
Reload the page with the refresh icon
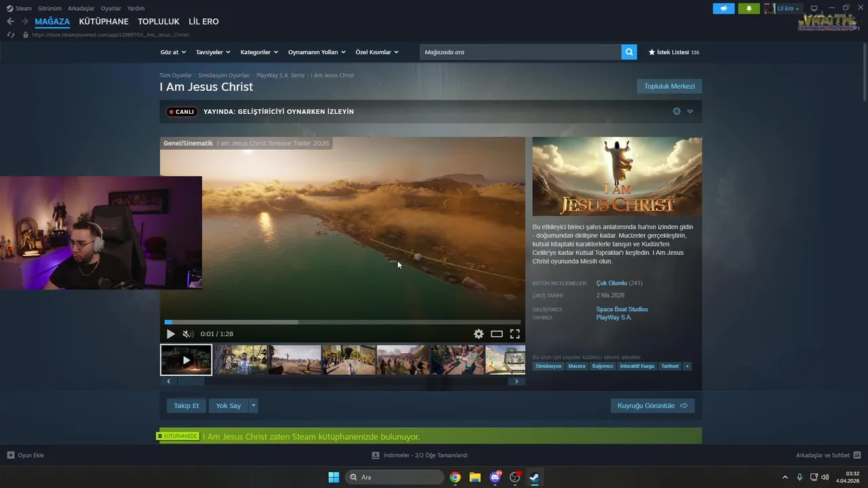point(10,35)
